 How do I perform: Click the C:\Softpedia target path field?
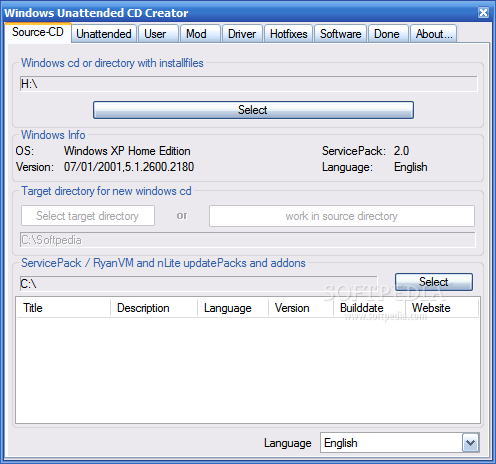248,240
